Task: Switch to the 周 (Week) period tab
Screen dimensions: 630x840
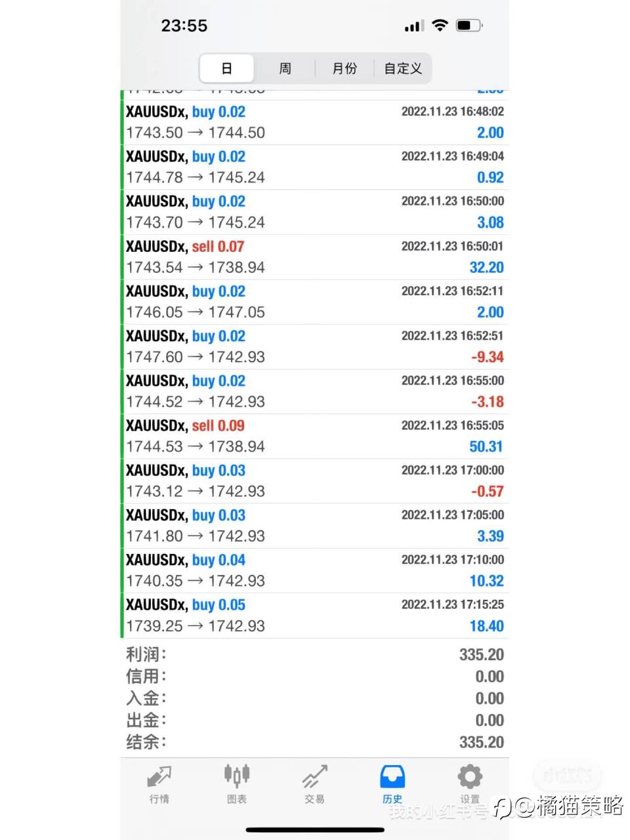Action: (285, 68)
